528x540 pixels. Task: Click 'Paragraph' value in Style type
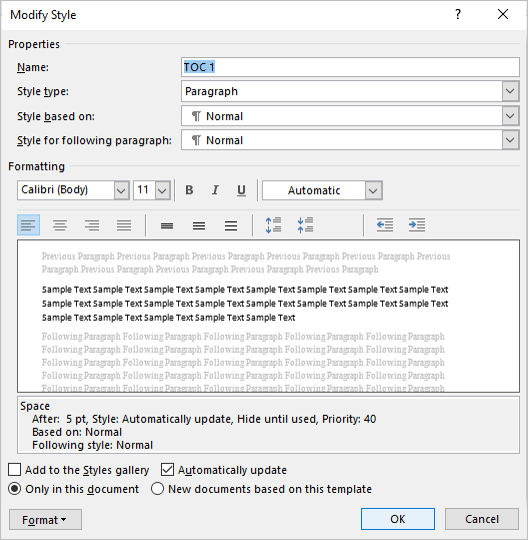tap(211, 91)
